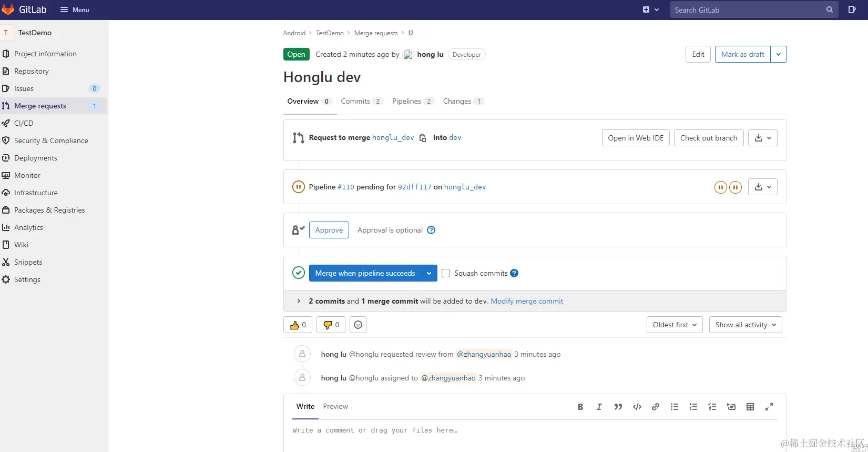Add a table to comment
The image size is (868, 452).
coord(750,407)
